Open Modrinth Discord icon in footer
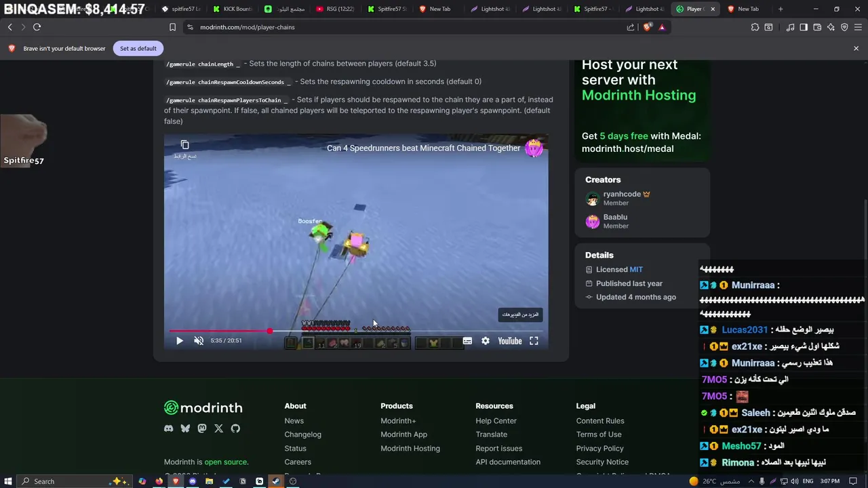The height and width of the screenshot is (488, 868). [168, 428]
